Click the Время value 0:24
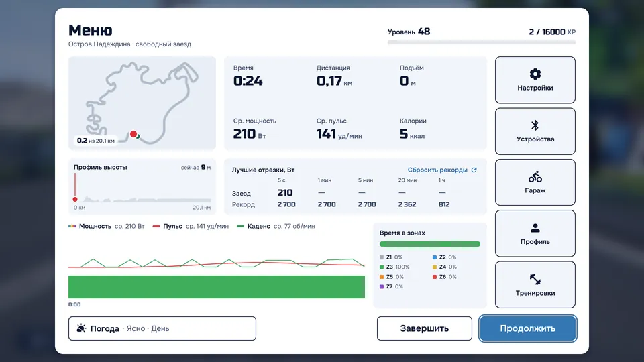Image resolution: width=644 pixels, height=362 pixels. coord(248,81)
